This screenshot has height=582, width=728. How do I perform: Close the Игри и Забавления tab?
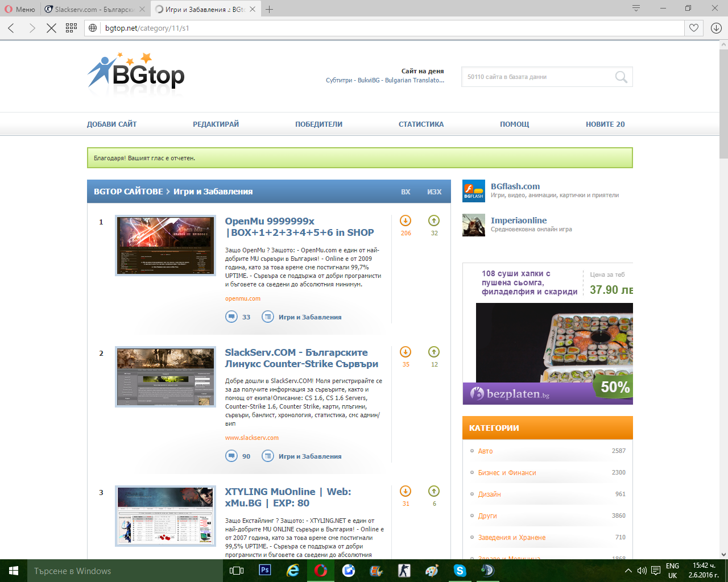253,9
